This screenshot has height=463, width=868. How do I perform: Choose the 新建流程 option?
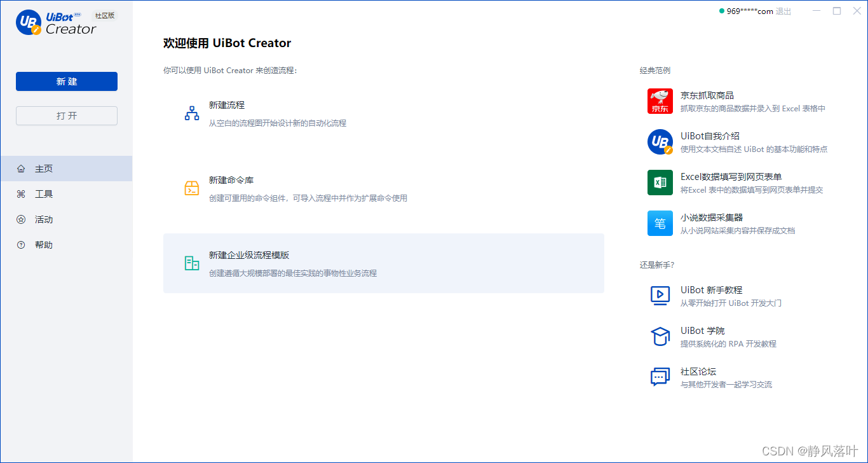pyautogui.click(x=384, y=114)
